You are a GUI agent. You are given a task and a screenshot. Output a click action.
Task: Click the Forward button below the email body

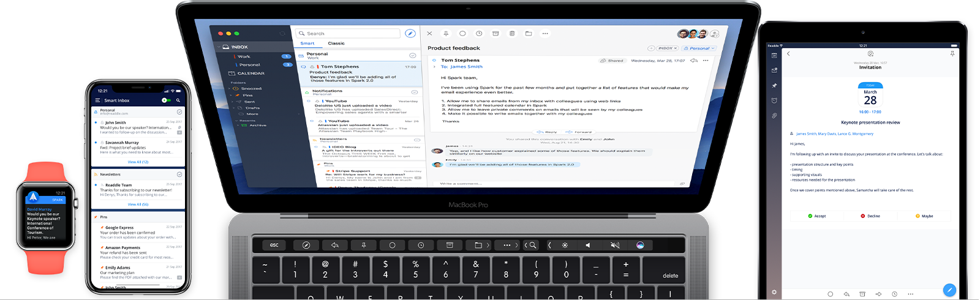579,132
